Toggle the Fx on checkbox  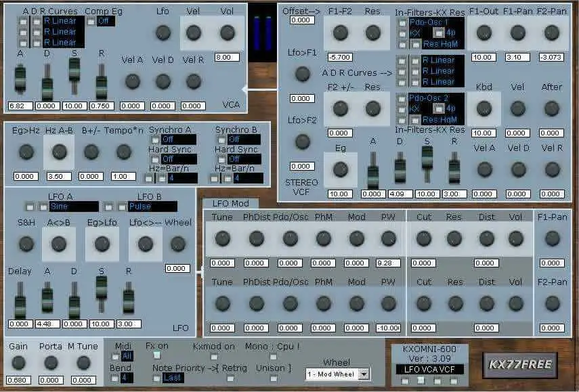(157, 355)
